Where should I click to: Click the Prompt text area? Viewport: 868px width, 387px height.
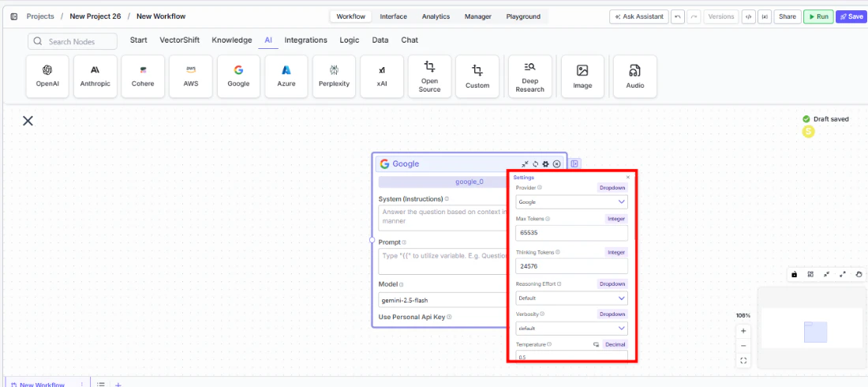tap(443, 261)
